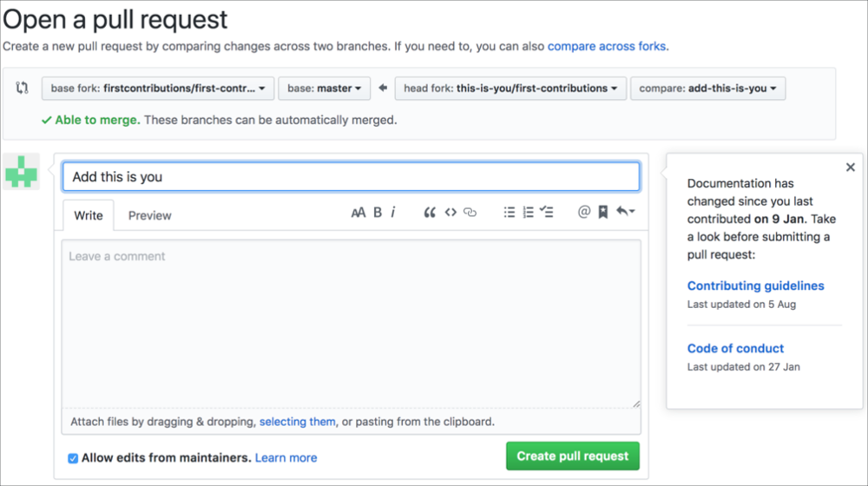Toggle italic formatting in comment toolbar
This screenshot has width=868, height=486.
click(393, 213)
